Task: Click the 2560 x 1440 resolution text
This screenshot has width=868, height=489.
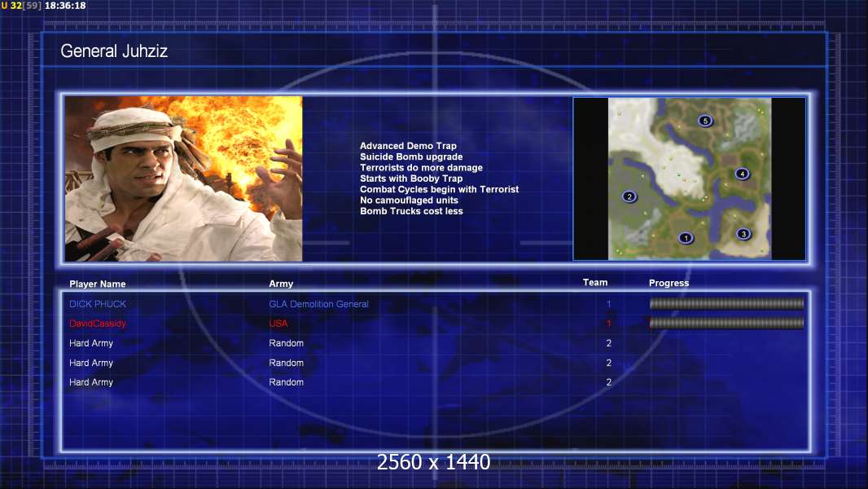Action: click(x=433, y=462)
